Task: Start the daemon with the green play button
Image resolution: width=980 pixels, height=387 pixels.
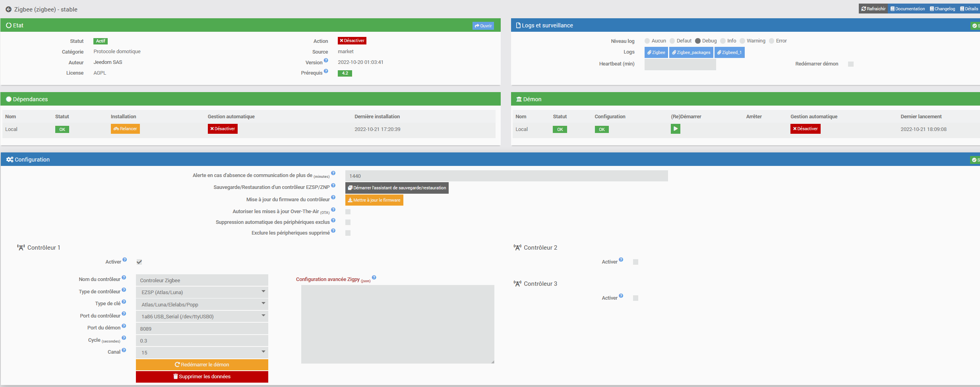Action: [x=676, y=129]
